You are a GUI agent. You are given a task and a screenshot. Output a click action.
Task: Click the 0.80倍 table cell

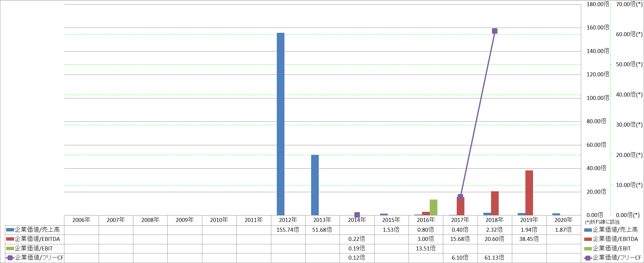tap(426, 230)
